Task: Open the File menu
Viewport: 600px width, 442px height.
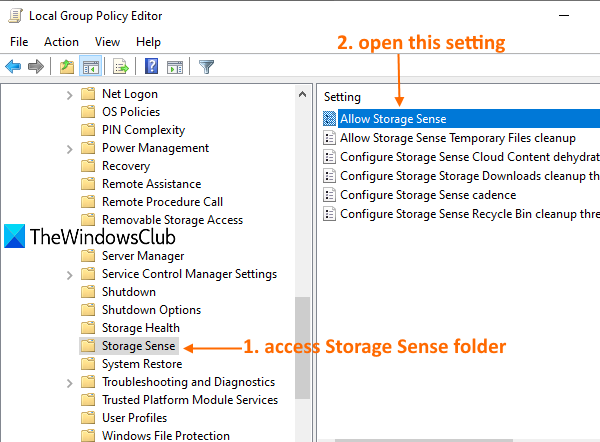Action: coord(19,42)
